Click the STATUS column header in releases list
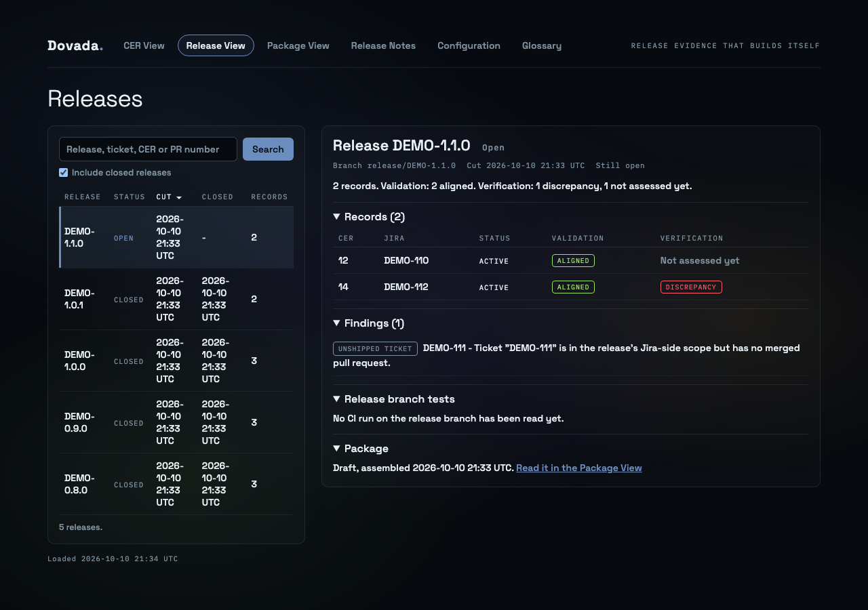 click(130, 197)
